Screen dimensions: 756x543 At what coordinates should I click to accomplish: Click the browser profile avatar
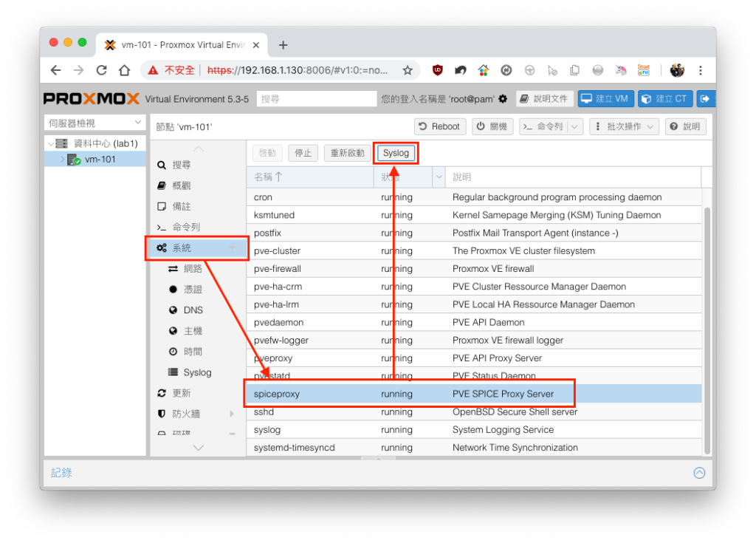point(677,70)
